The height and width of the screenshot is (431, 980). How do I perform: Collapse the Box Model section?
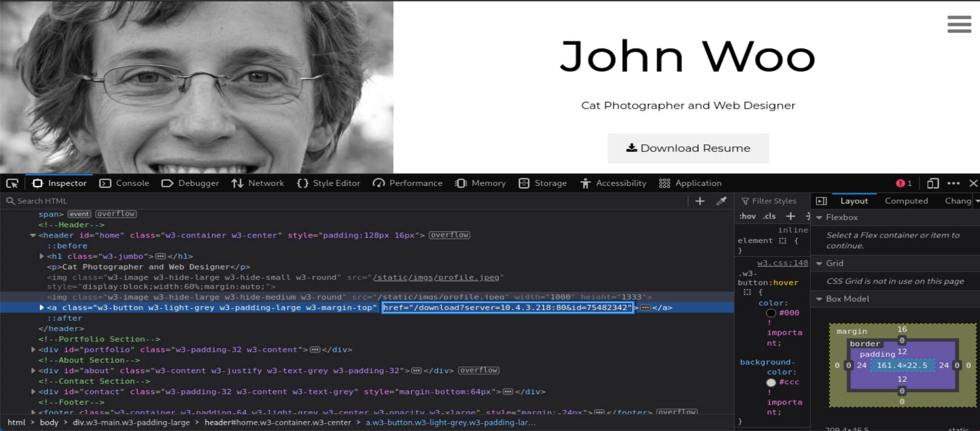pyautogui.click(x=819, y=299)
